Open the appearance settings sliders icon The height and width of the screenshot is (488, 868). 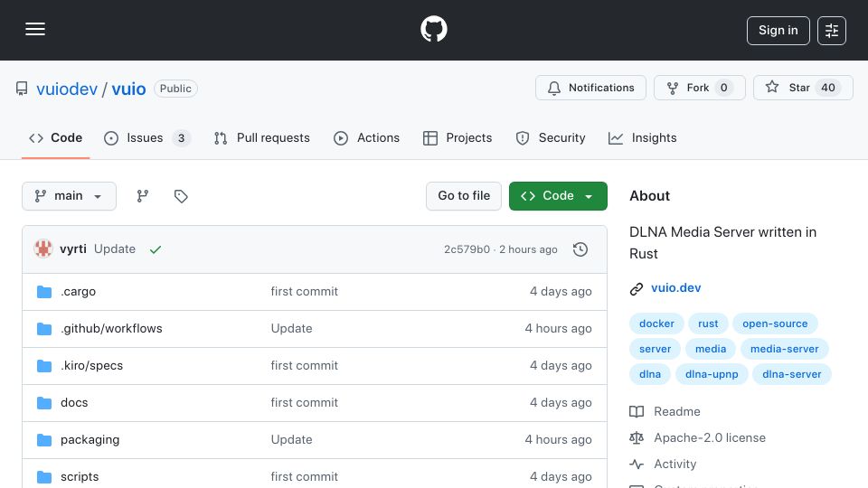832,31
